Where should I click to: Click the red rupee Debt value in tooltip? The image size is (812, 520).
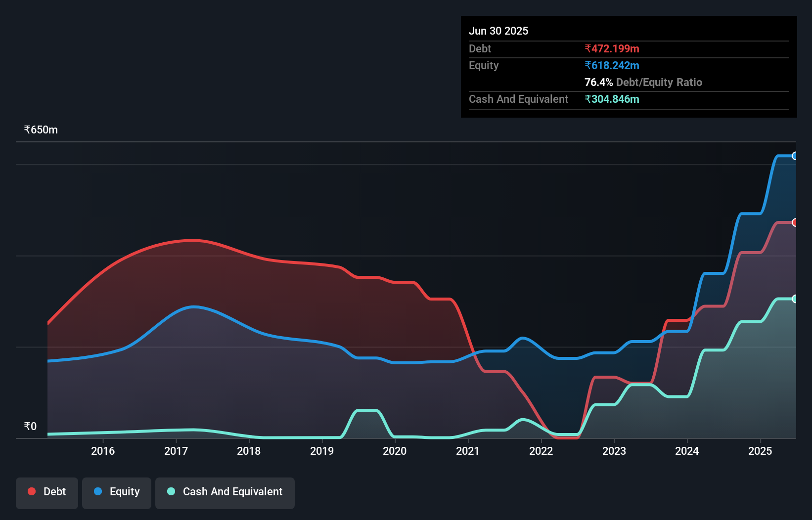612,48
